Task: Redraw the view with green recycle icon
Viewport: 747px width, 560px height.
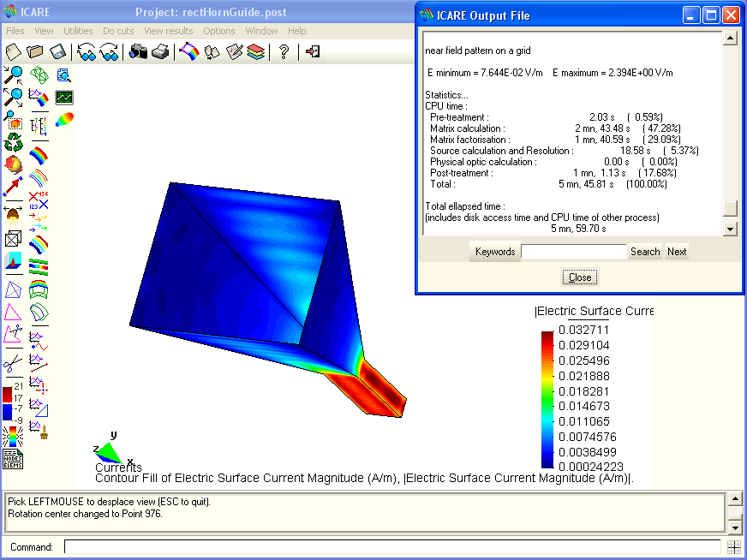Action: [13, 142]
